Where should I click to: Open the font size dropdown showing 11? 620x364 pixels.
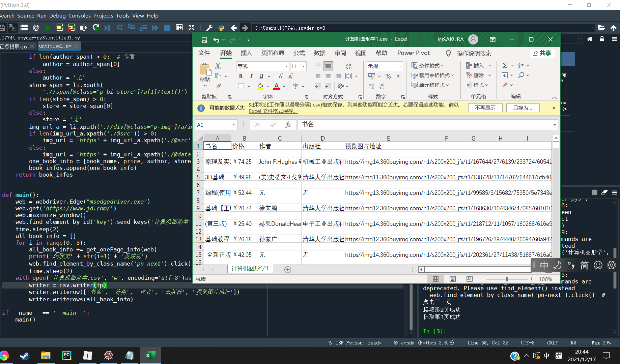pos(304,66)
